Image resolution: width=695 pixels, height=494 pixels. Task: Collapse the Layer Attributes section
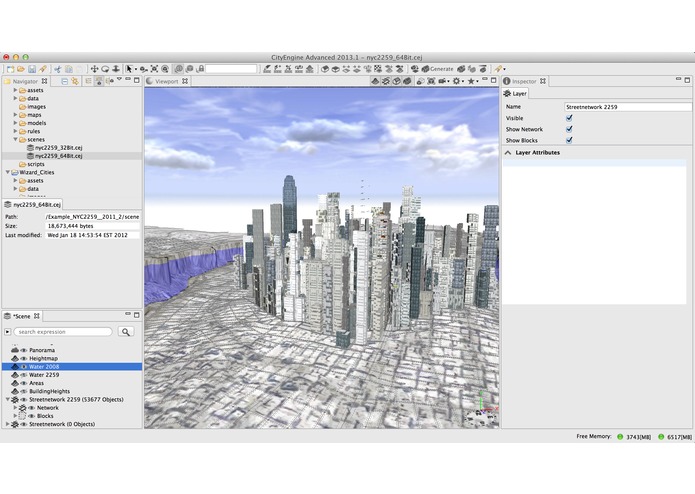coord(508,152)
